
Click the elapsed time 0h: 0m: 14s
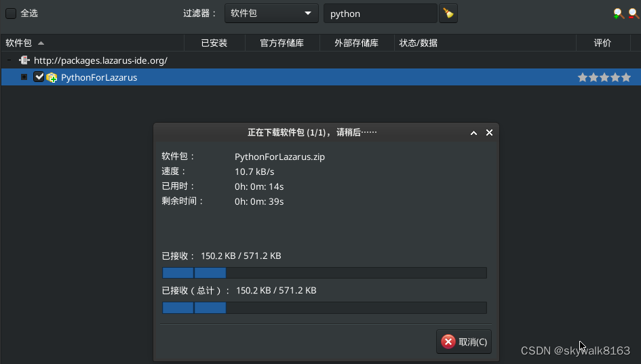coord(259,186)
